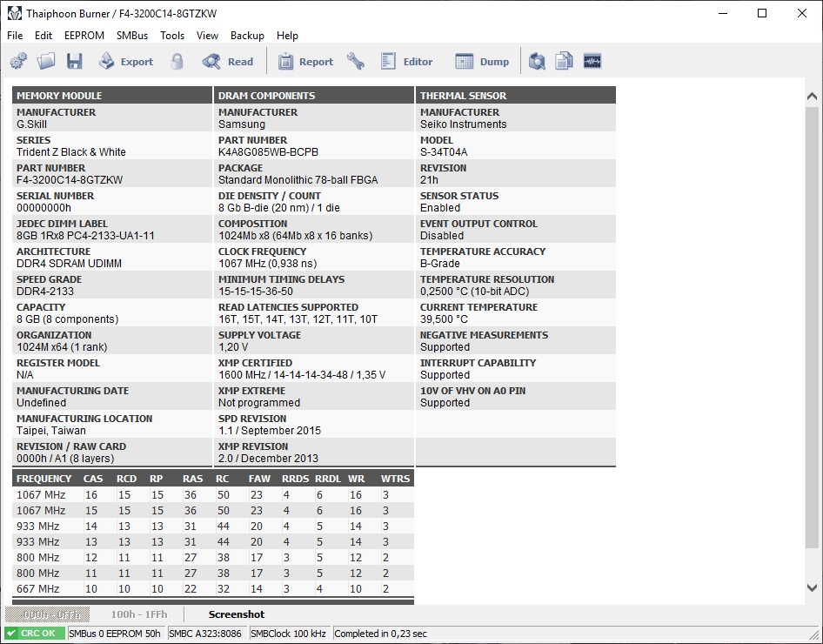Image resolution: width=823 pixels, height=644 pixels.
Task: Select part number F4-3200C14-8GTZKW value
Action: point(70,180)
